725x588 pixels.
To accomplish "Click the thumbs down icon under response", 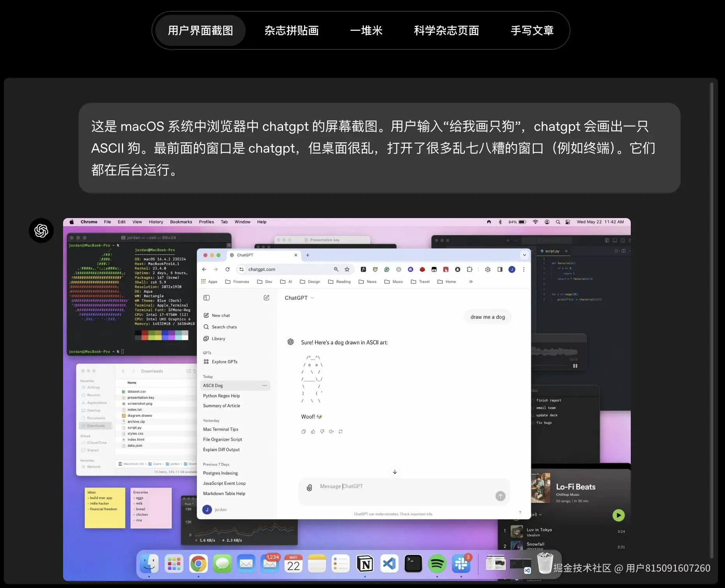I will coord(322,431).
